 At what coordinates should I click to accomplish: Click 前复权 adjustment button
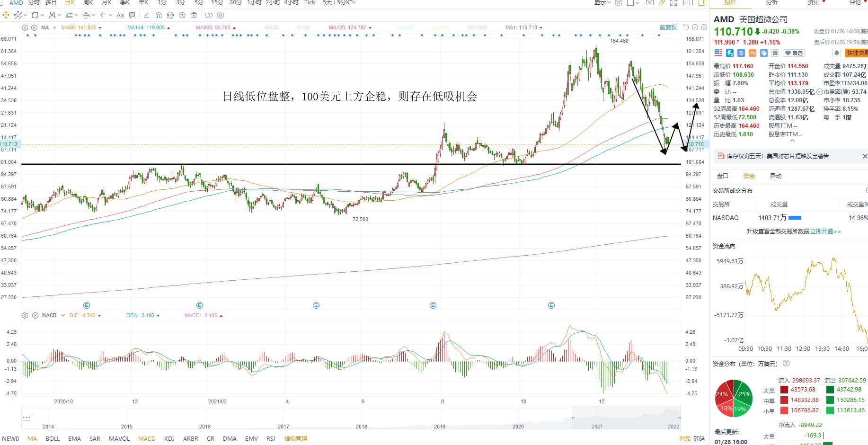point(668,27)
